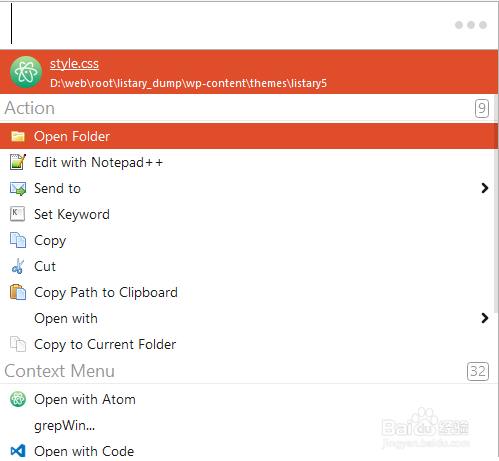Click the Context Menu count badge 32
Image resolution: width=499 pixels, height=461 pixels.
(x=478, y=371)
